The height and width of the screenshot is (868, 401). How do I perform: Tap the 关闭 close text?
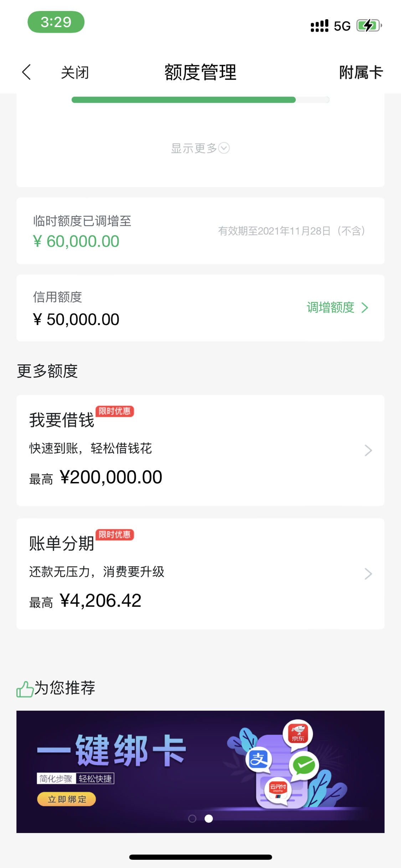(75, 72)
